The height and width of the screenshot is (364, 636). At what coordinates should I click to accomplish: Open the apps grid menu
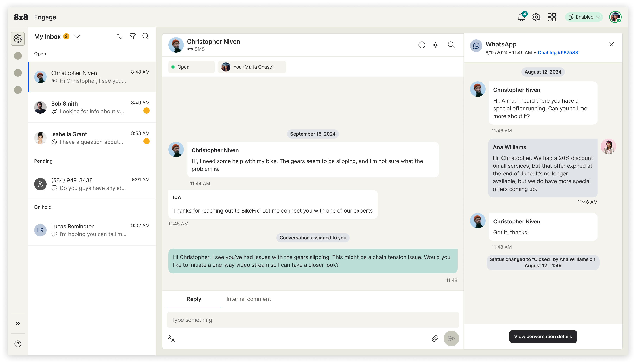click(552, 17)
